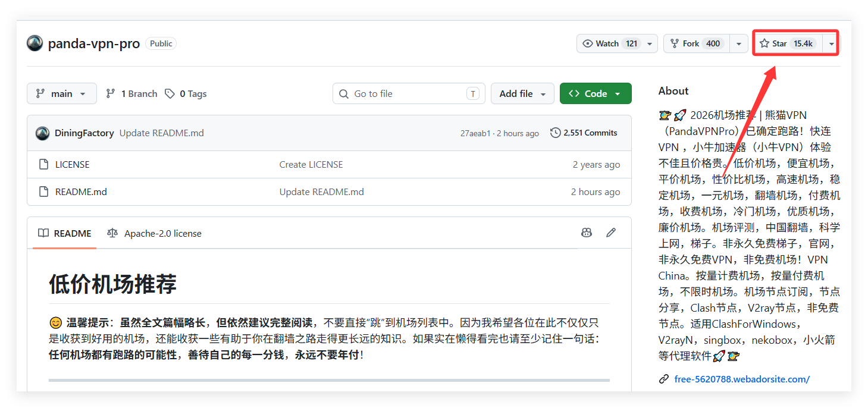Open the Watch notifications dropdown arrow
Image resolution: width=868 pixels, height=408 pixels.
[x=650, y=43]
